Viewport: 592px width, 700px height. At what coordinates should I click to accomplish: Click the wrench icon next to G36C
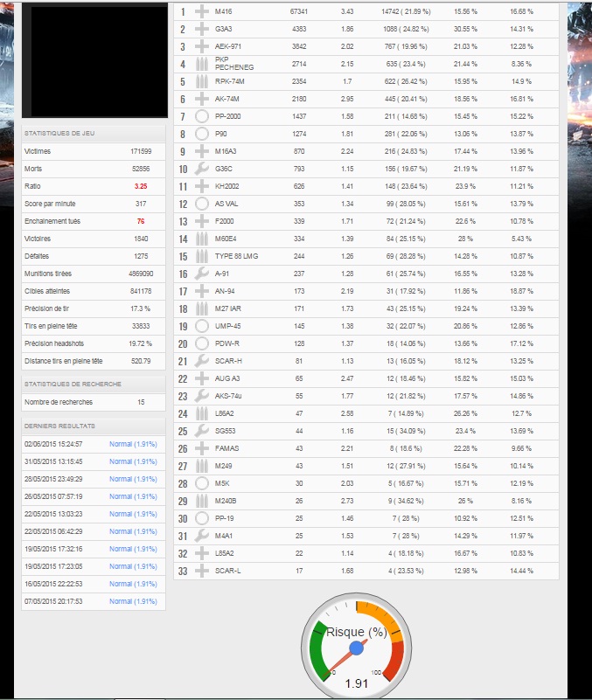point(202,169)
